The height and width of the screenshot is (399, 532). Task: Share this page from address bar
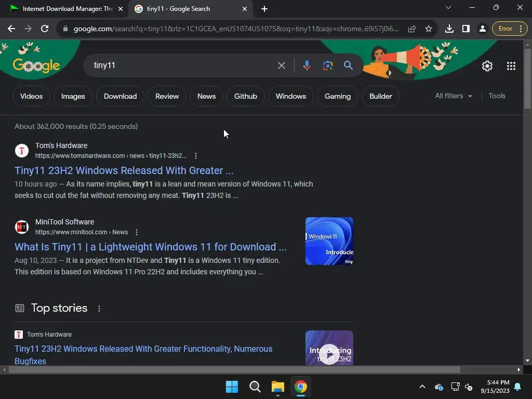(x=412, y=29)
